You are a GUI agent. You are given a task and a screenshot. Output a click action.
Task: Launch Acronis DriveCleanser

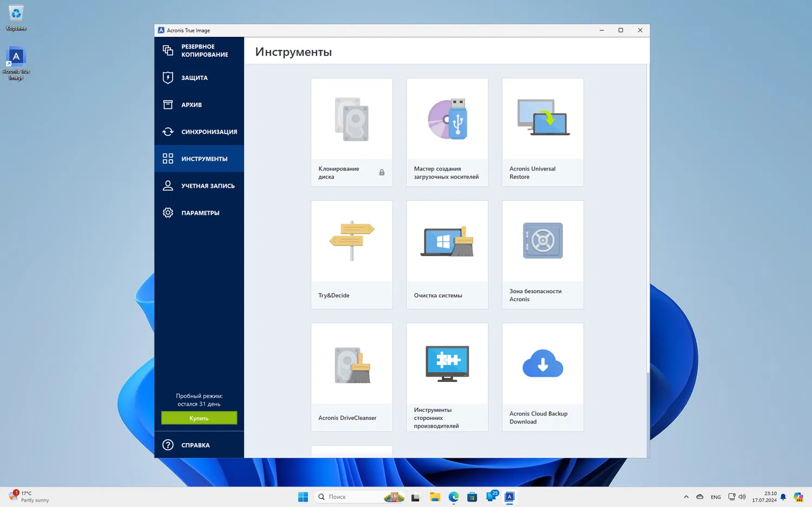[x=352, y=377]
